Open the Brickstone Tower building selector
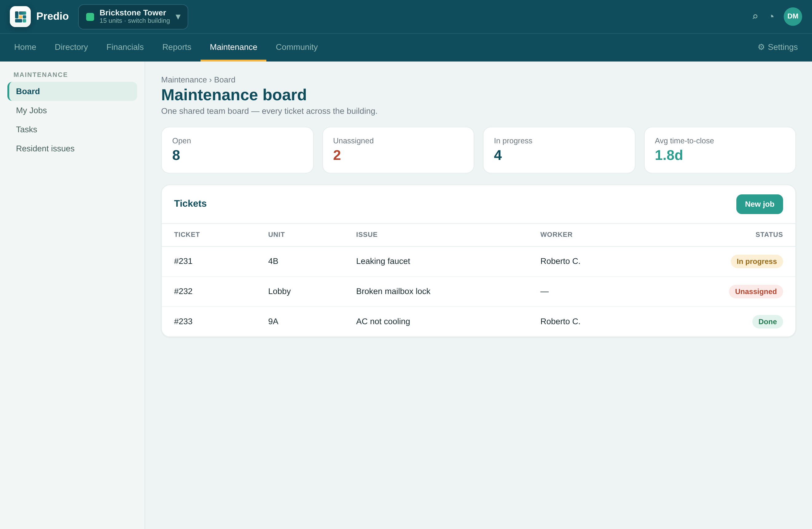 (133, 17)
